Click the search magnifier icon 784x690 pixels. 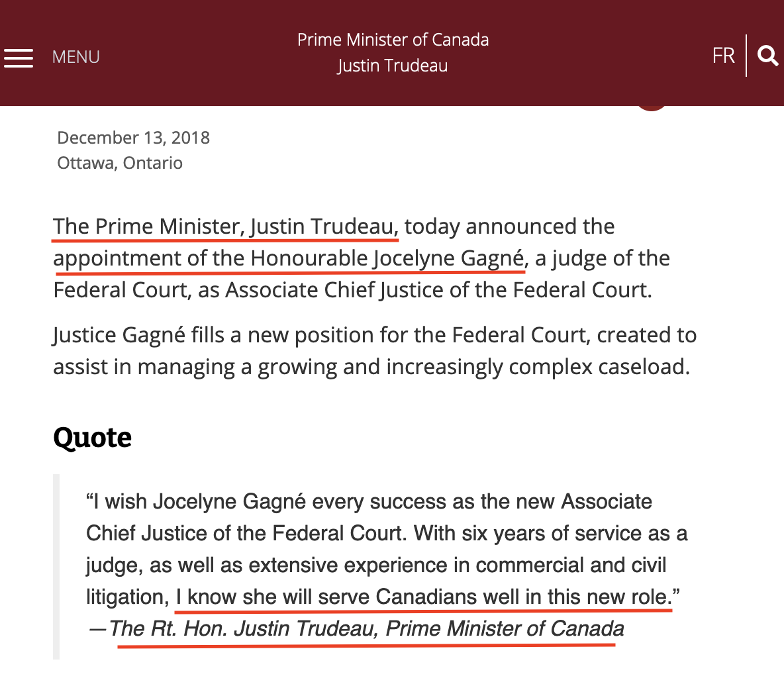click(x=767, y=56)
